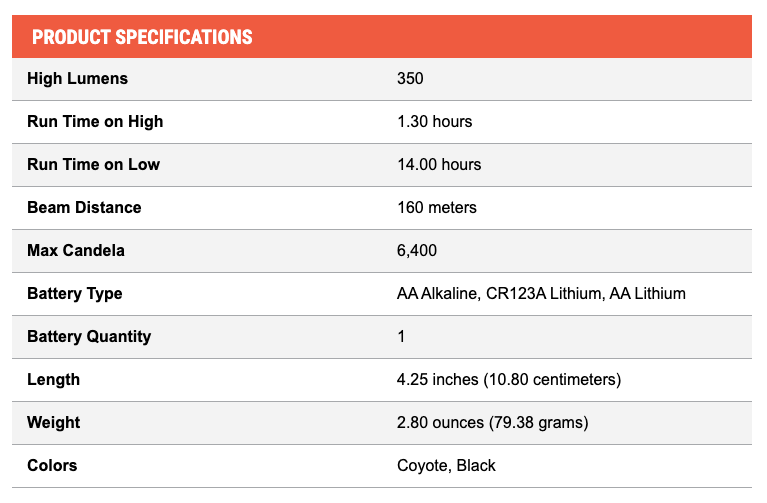Screen dimensions: 767x503
Task: Select the Beam Distance label
Action: click(x=85, y=208)
